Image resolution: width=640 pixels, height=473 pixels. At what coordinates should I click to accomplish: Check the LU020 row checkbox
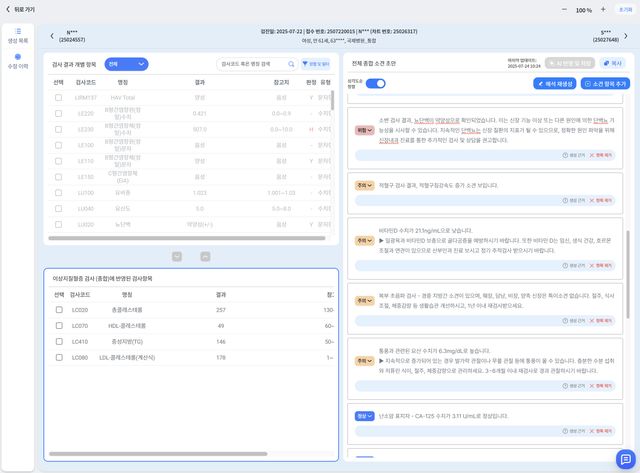[58, 224]
